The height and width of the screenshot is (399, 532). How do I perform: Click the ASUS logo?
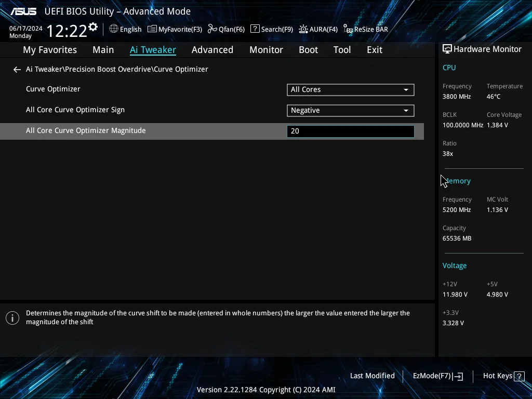(x=23, y=11)
